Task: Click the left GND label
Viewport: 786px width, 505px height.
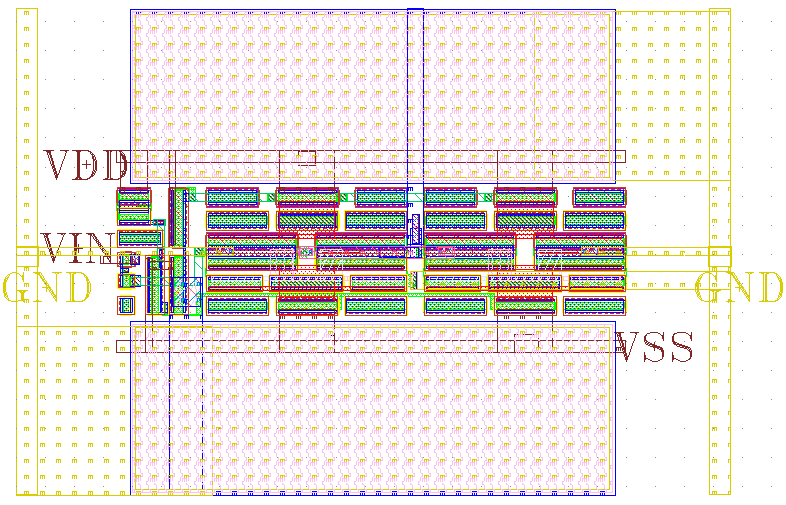Action: coord(47,289)
